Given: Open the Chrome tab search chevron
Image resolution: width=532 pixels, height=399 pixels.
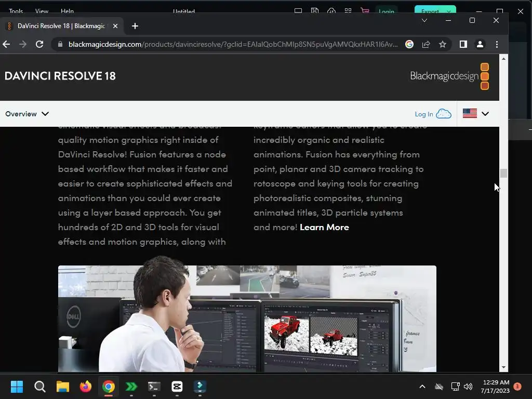Looking at the screenshot, I should [x=424, y=20].
